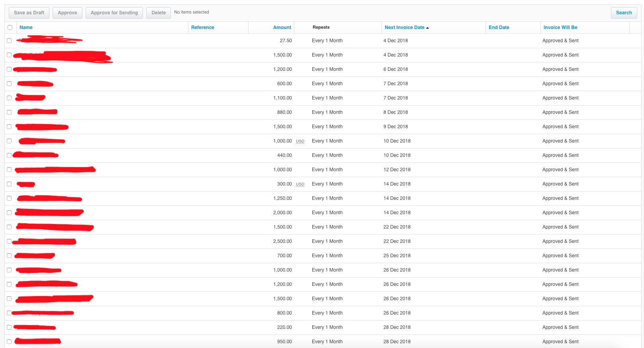The height and width of the screenshot is (348, 644).
Task: Sort the list by the Name column
Action: (26, 27)
